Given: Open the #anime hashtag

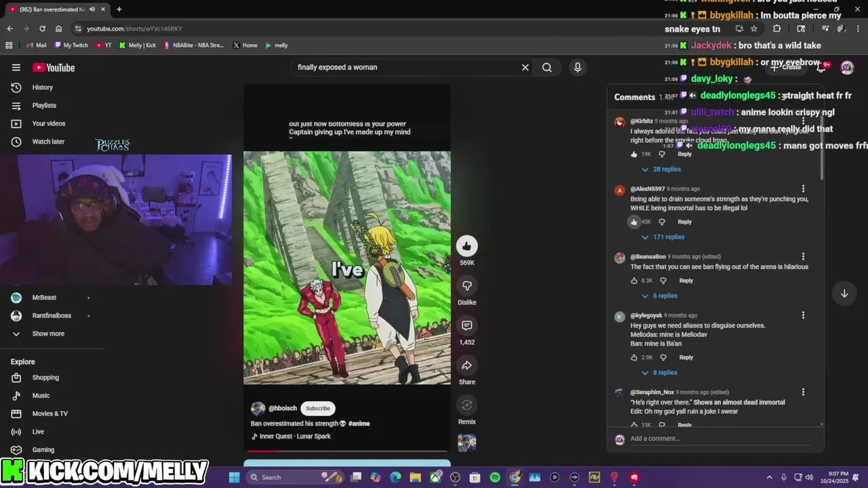Looking at the screenshot, I should pyautogui.click(x=359, y=424).
